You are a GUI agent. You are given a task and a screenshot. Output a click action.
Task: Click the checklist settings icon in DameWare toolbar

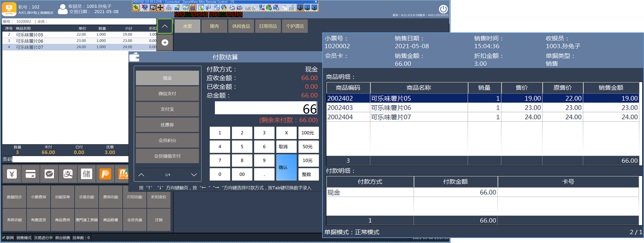(x=217, y=7)
